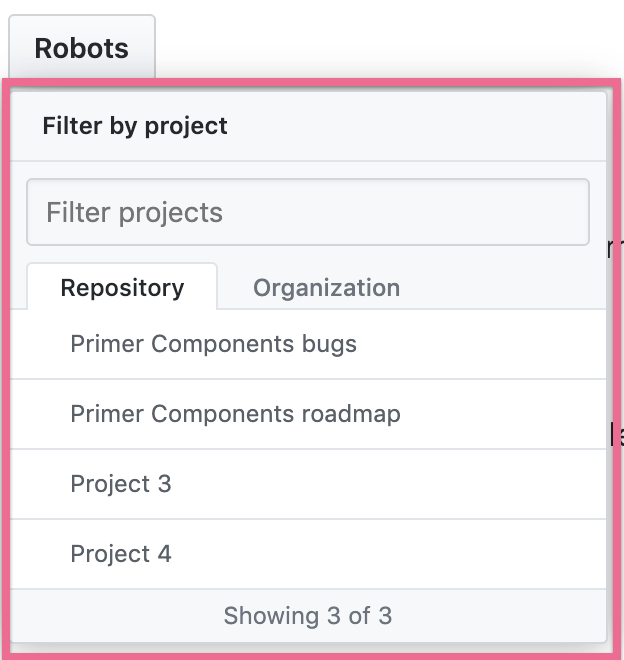624x660 pixels.
Task: Focus the project search input box
Action: click(308, 212)
